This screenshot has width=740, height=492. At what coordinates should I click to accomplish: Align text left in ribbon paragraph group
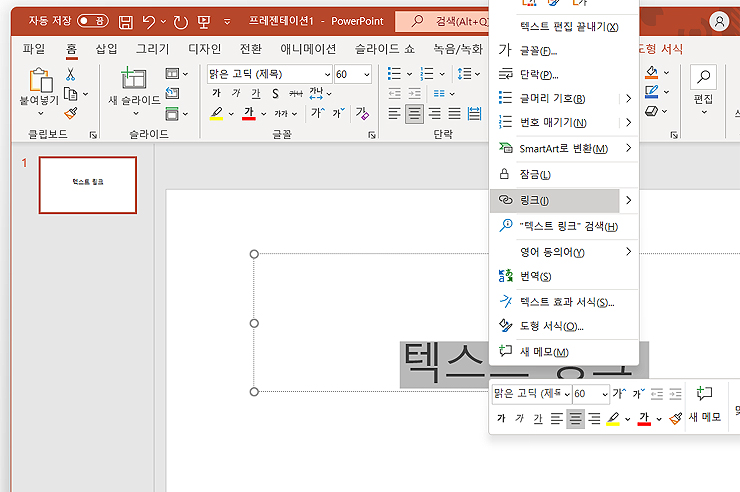coord(394,113)
